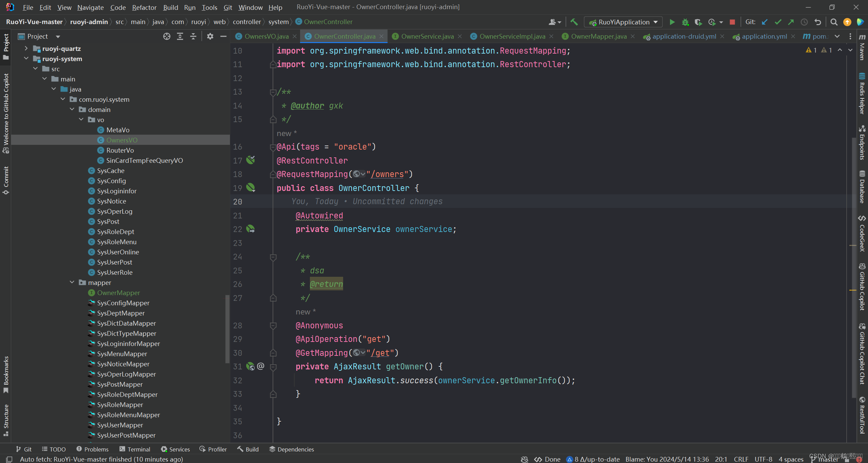
Task: Expand the ruoyi-quartz module
Action: (x=26, y=49)
